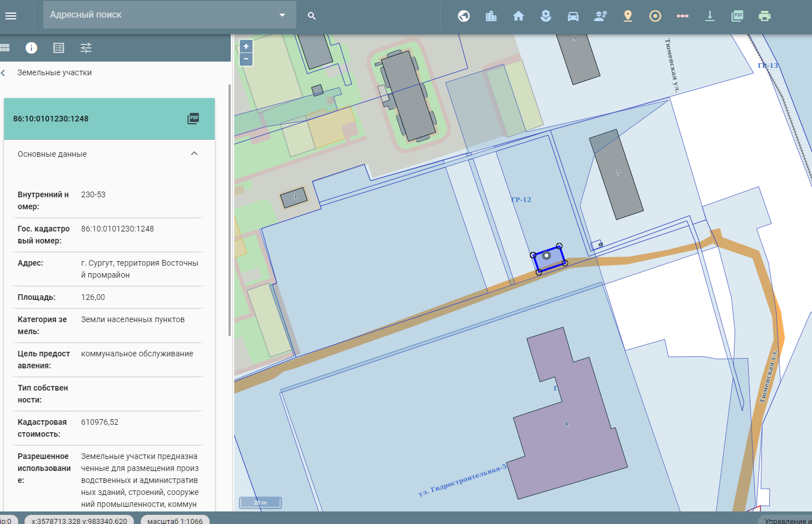Viewport: 812px width, 524px height.
Task: Select the car icon in toolbar
Action: click(x=573, y=16)
